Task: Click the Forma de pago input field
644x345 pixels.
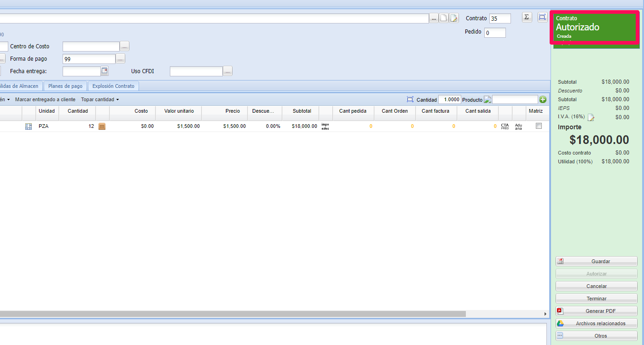Action: [x=89, y=59]
